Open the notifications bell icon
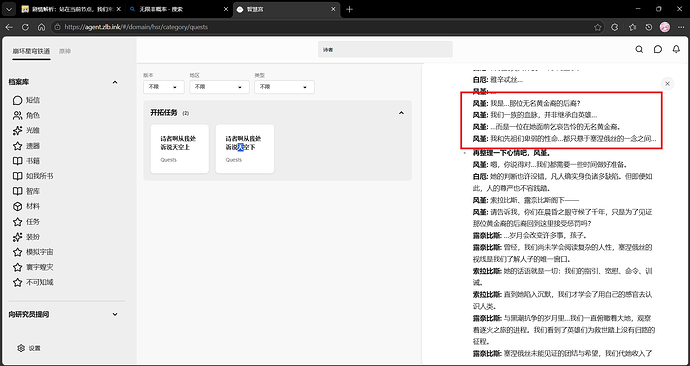690x366 pixels. tap(676, 49)
